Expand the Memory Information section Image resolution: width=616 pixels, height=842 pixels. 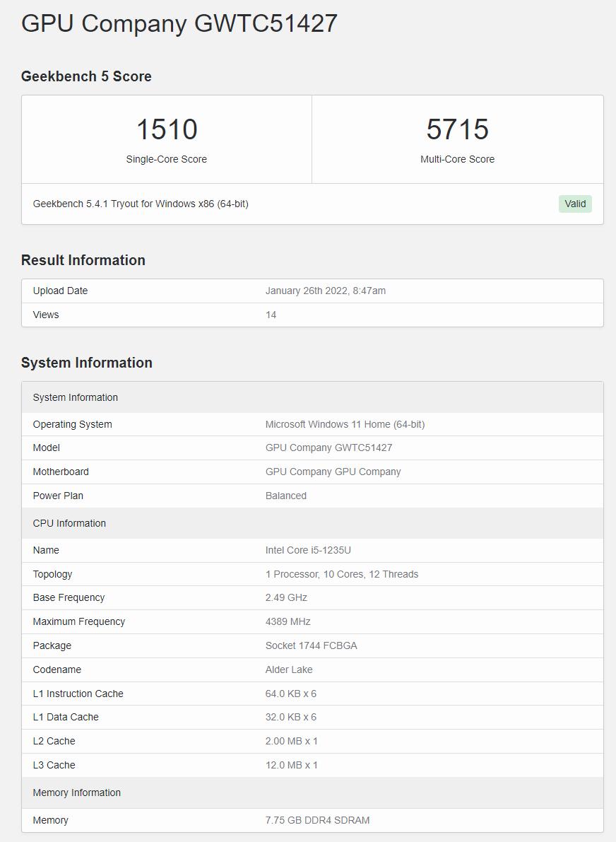(76, 793)
